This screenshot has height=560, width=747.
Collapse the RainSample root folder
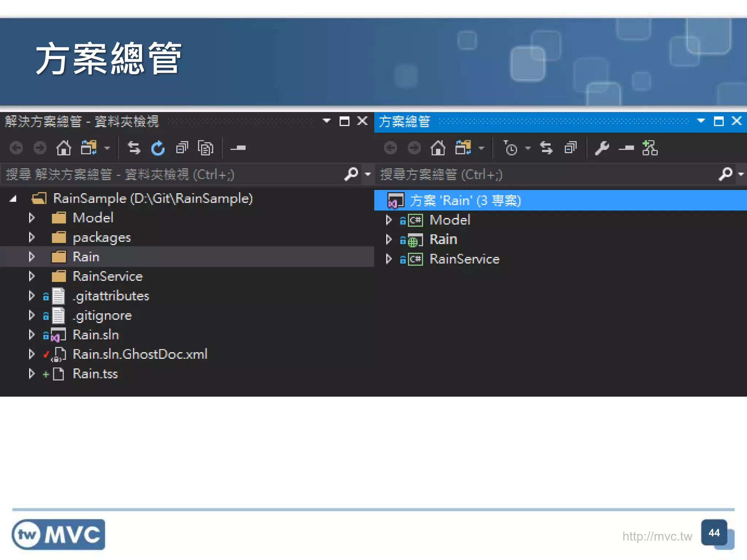[x=13, y=199]
